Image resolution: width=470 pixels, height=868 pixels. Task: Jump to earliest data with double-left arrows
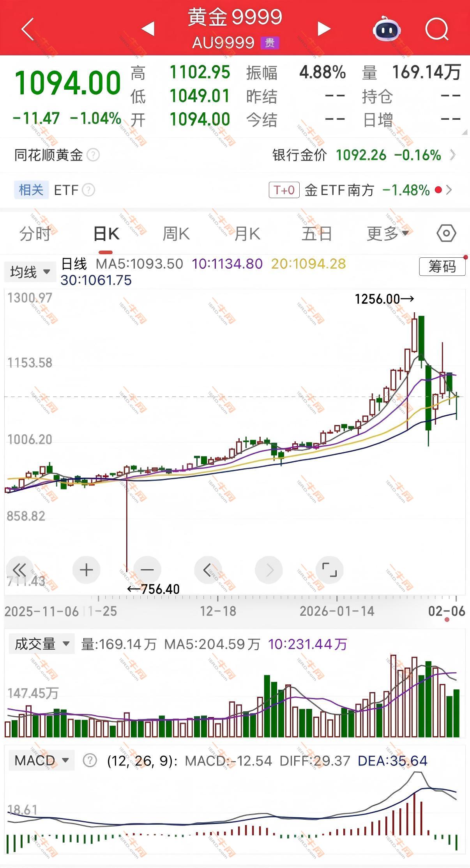19,570
